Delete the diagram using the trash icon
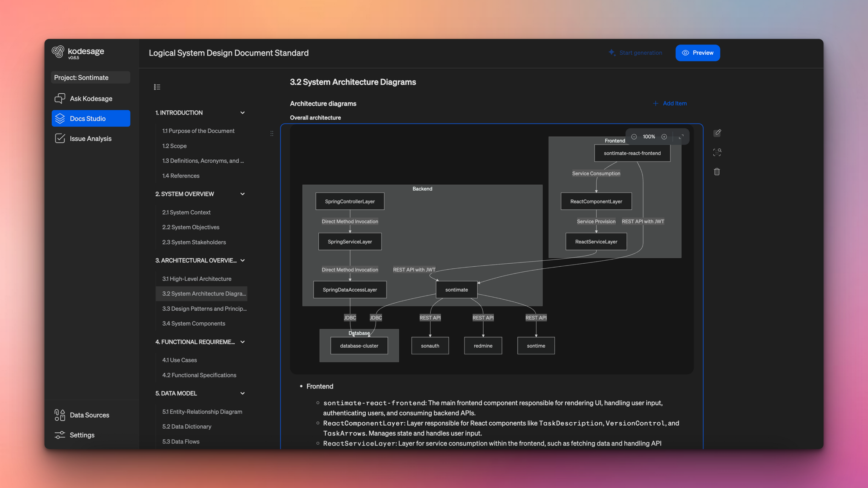Viewport: 868px width, 488px height. [x=717, y=171]
